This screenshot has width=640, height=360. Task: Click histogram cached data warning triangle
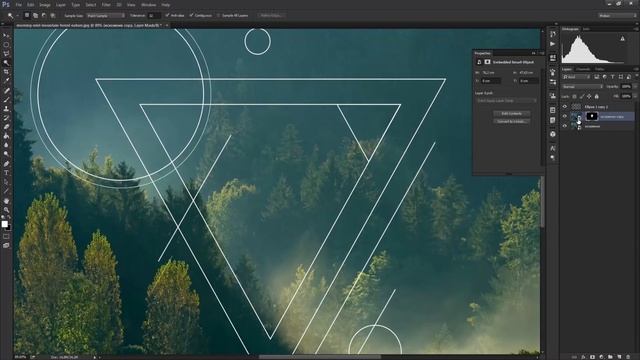[x=622, y=39]
